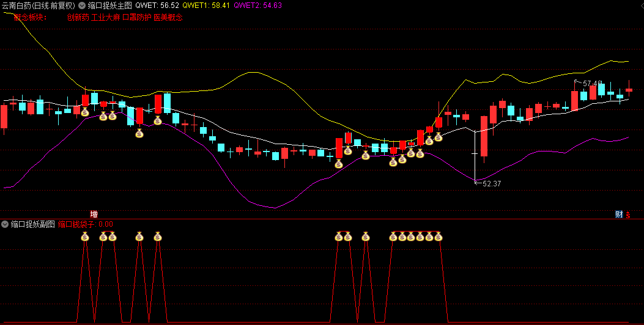Click the QWET: 56.52 value
This screenshot has height=325, width=644.
(x=157, y=5)
